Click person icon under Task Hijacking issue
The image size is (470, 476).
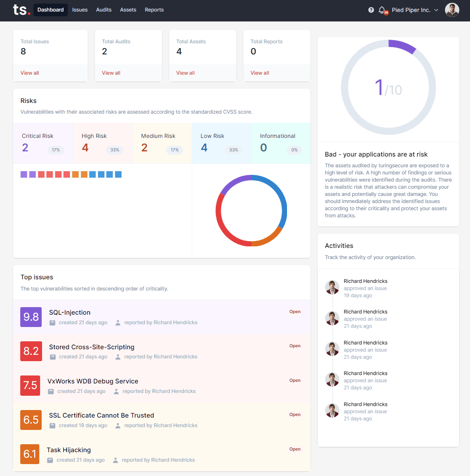point(116,460)
